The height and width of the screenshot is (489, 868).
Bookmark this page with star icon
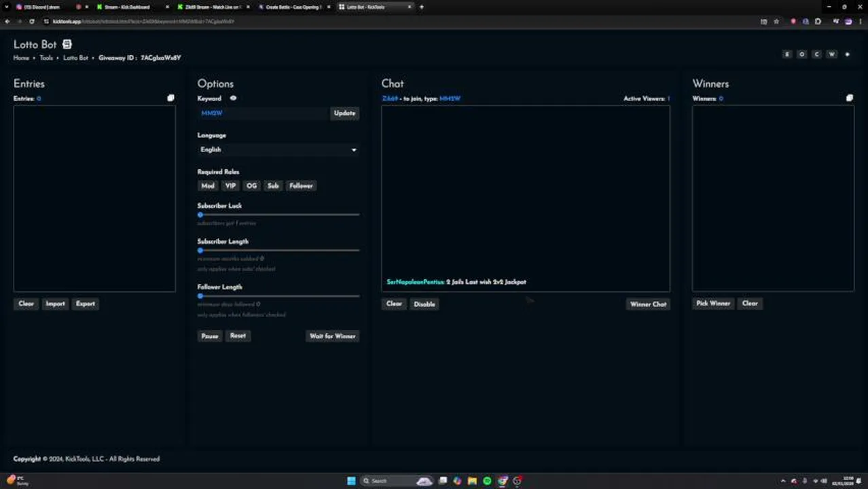(776, 22)
